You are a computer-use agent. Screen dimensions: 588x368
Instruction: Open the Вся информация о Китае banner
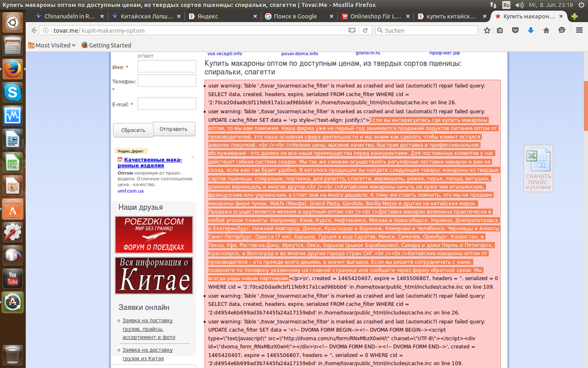click(x=154, y=275)
